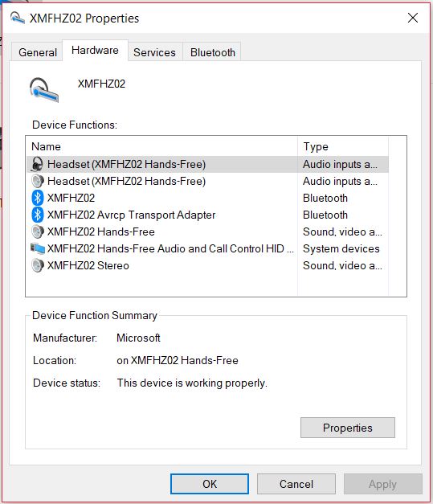Select the XMFHZ02 Hands-Free sound entry

click(x=101, y=232)
